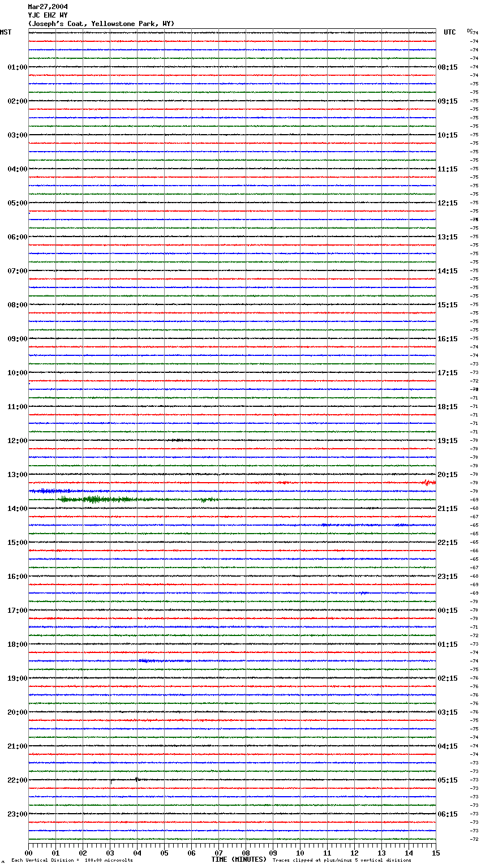
Task: Select the MST time label '19:00'
Action: pyautogui.click(x=18, y=678)
